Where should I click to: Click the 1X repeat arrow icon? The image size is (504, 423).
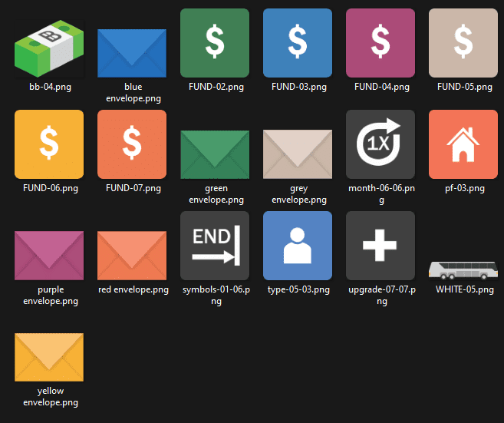click(380, 144)
